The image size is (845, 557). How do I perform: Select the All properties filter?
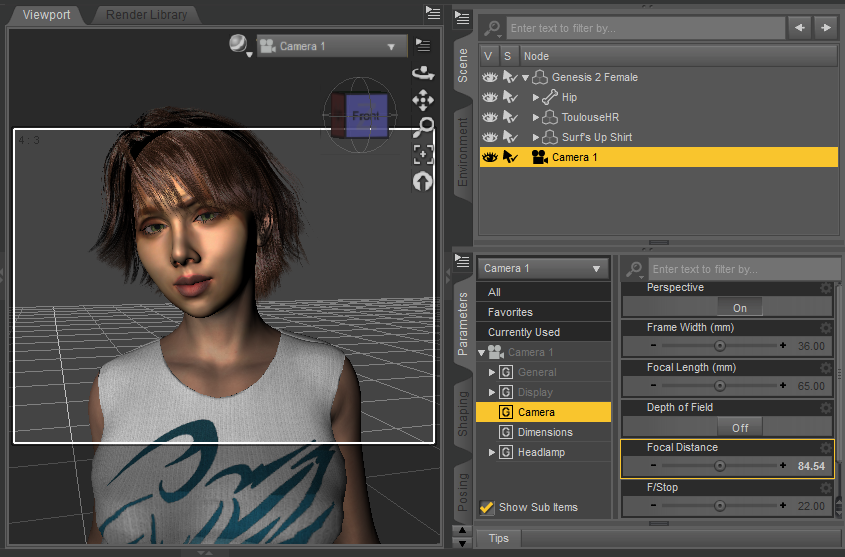coord(544,292)
